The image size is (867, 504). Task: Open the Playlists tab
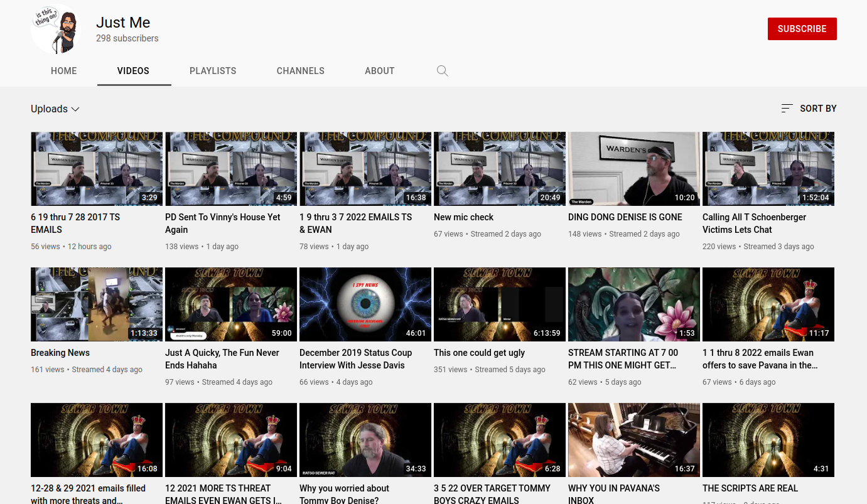213,71
